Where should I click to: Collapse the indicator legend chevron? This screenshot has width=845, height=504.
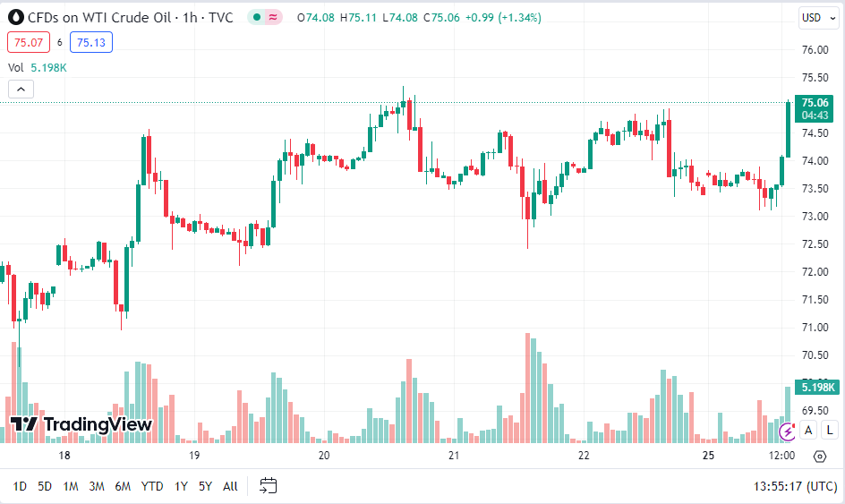(21, 89)
